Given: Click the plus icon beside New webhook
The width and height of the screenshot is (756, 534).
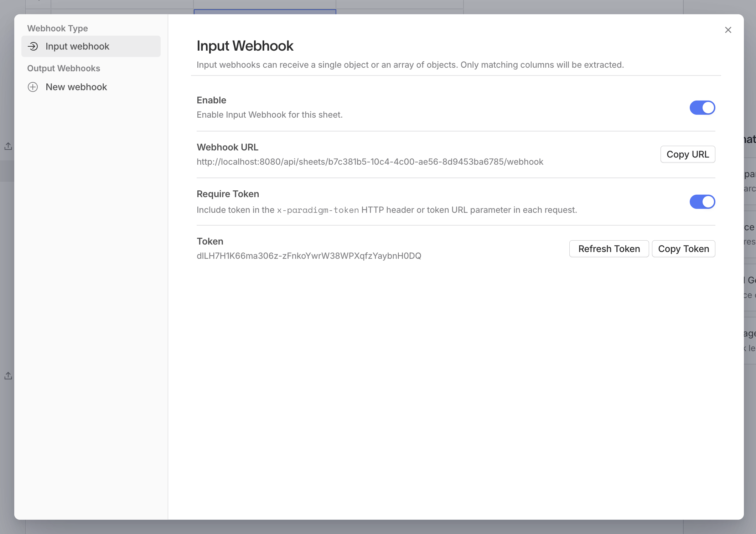Looking at the screenshot, I should pyautogui.click(x=33, y=87).
